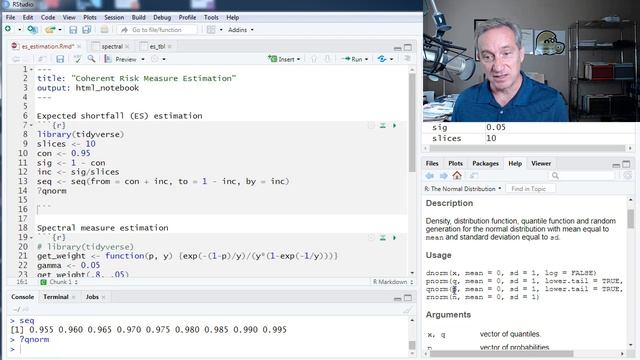
Task: Collapse YAML header fold at line 1
Action: pyautogui.click(x=31, y=69)
